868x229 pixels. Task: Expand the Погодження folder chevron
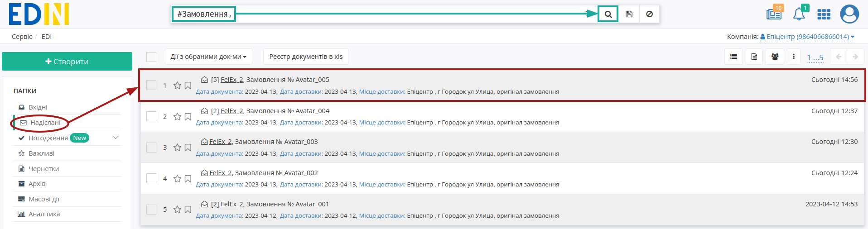(x=116, y=138)
